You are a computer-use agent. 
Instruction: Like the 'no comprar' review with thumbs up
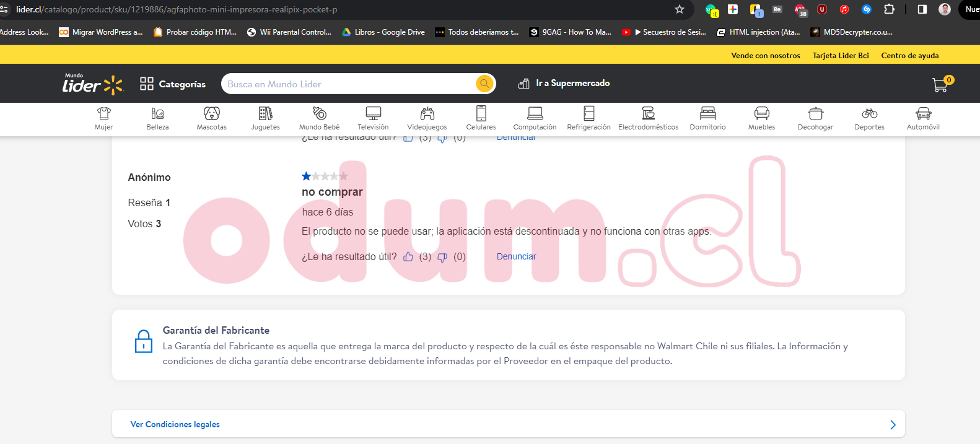point(408,257)
